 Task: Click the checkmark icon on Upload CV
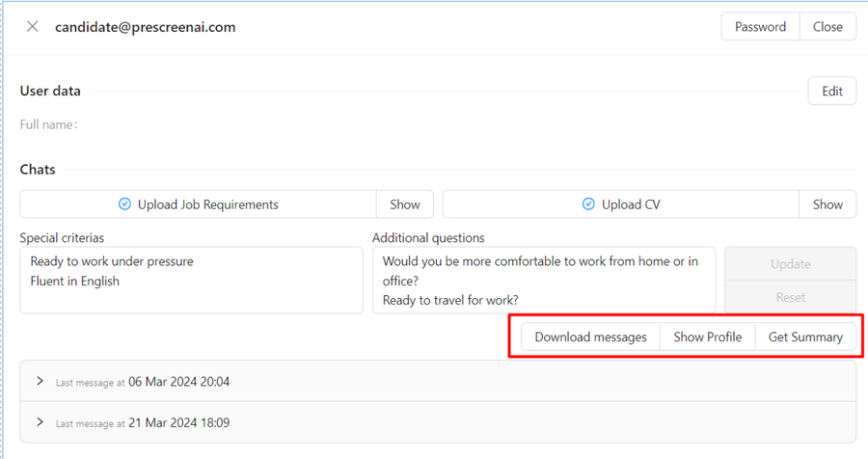588,204
